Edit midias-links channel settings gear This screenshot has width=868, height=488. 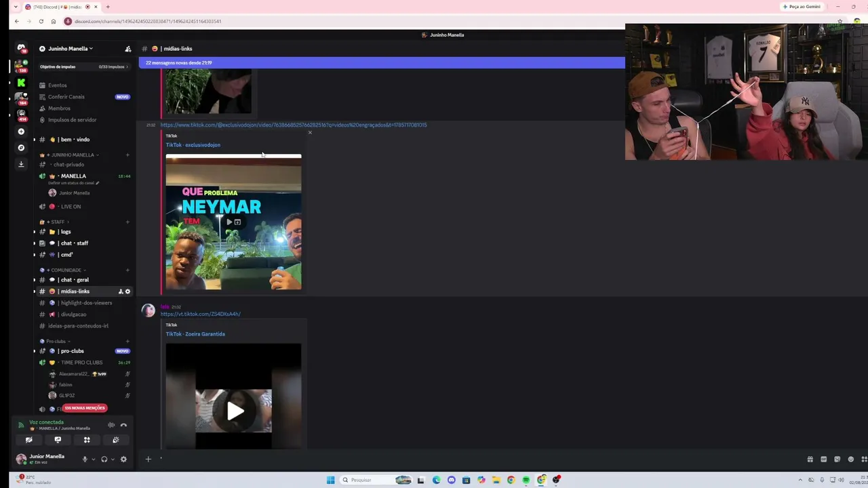click(x=127, y=291)
